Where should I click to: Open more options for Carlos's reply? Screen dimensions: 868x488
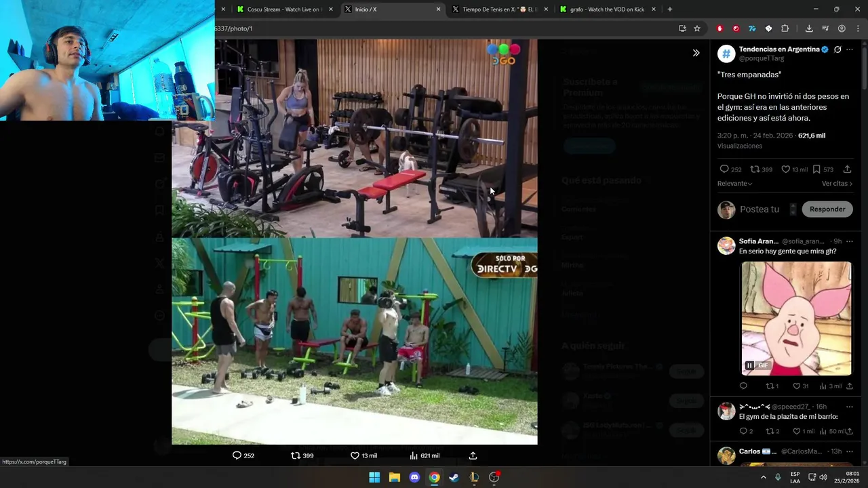(x=849, y=451)
